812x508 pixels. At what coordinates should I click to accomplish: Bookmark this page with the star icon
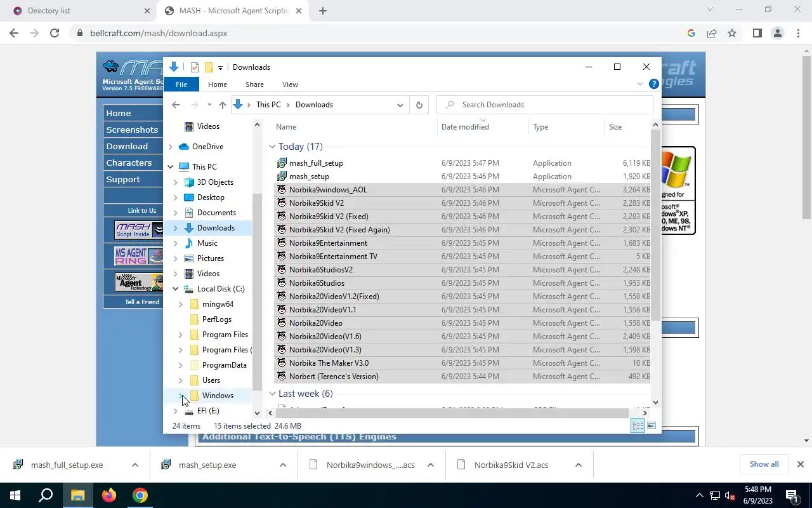(732, 33)
